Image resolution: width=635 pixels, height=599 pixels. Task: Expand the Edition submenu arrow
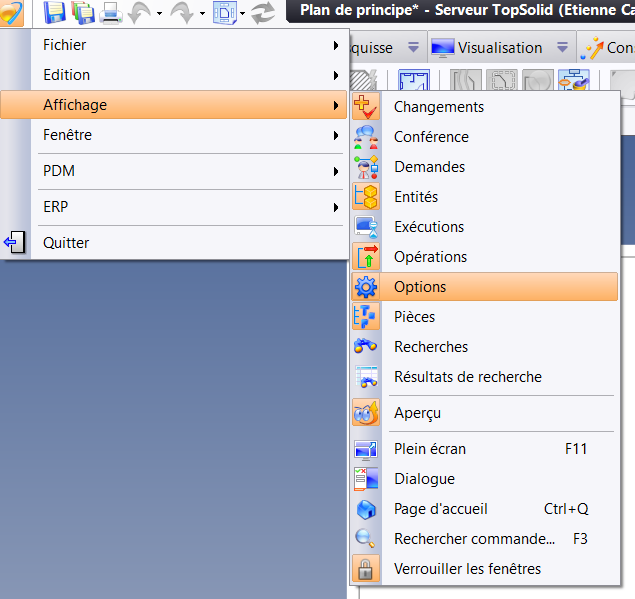(x=336, y=75)
